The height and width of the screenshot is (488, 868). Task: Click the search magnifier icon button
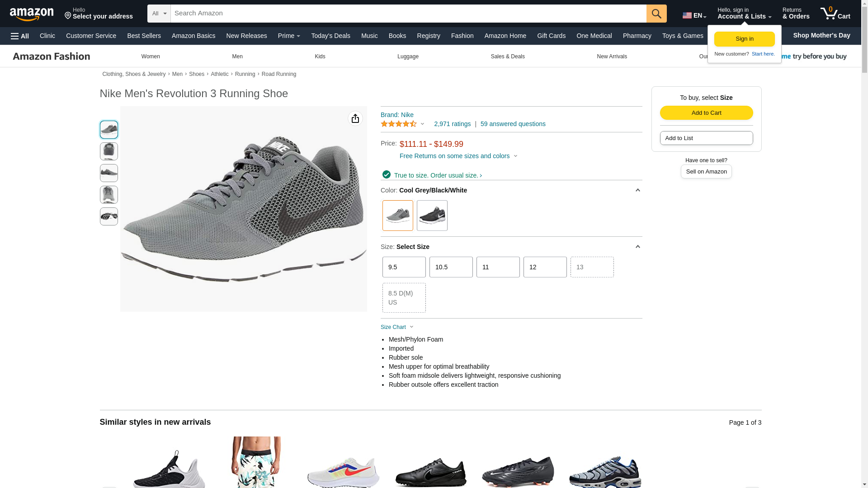(x=656, y=14)
